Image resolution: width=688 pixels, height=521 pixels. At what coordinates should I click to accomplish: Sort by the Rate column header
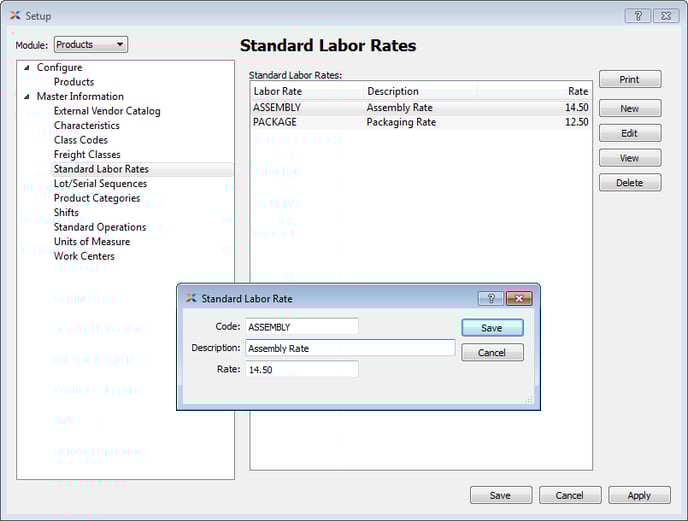[x=534, y=91]
